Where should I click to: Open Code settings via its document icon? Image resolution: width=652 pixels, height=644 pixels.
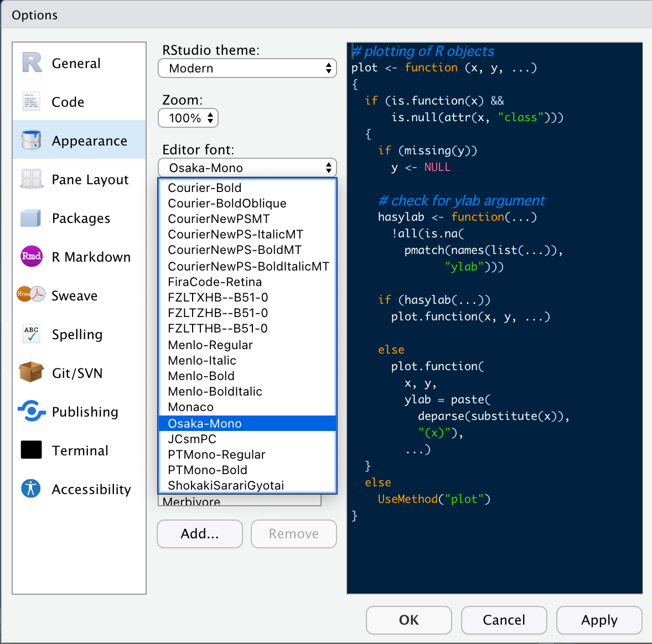pos(32,101)
